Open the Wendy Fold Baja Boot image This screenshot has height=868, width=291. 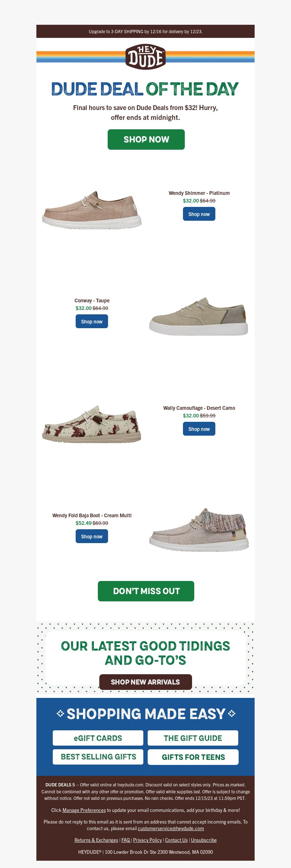[199, 530]
